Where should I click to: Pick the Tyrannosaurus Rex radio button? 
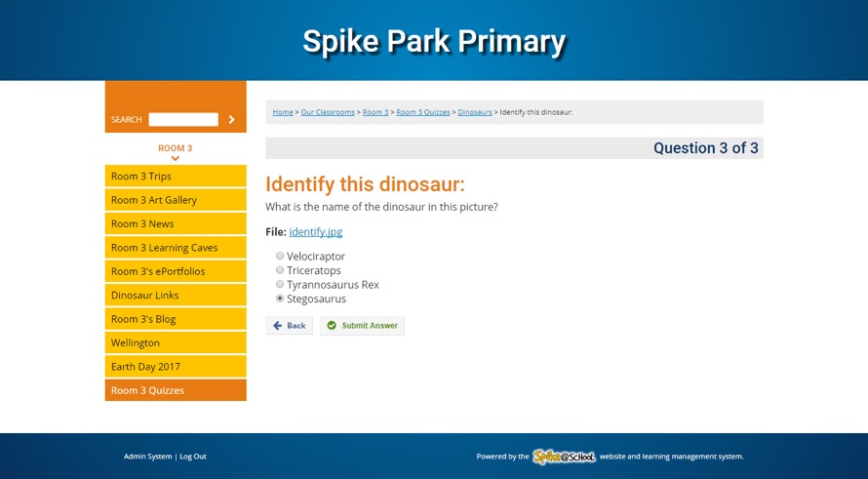pyautogui.click(x=280, y=284)
